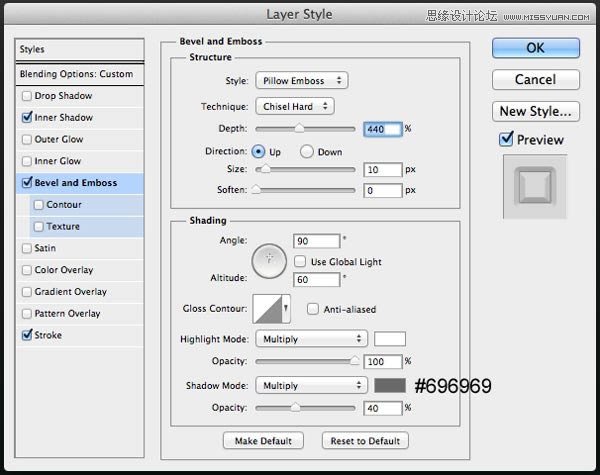Uncheck the Preview checkbox
Image resolution: width=600 pixels, height=475 pixels.
[506, 139]
